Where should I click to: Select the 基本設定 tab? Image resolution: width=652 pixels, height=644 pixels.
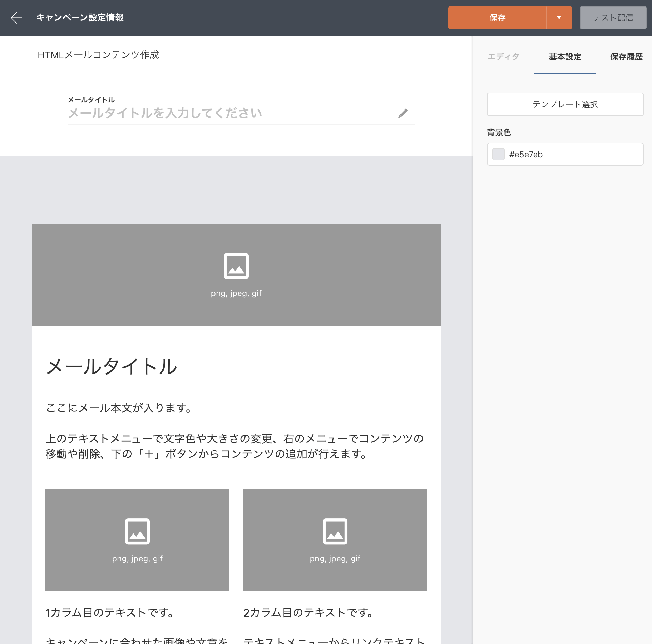point(564,57)
